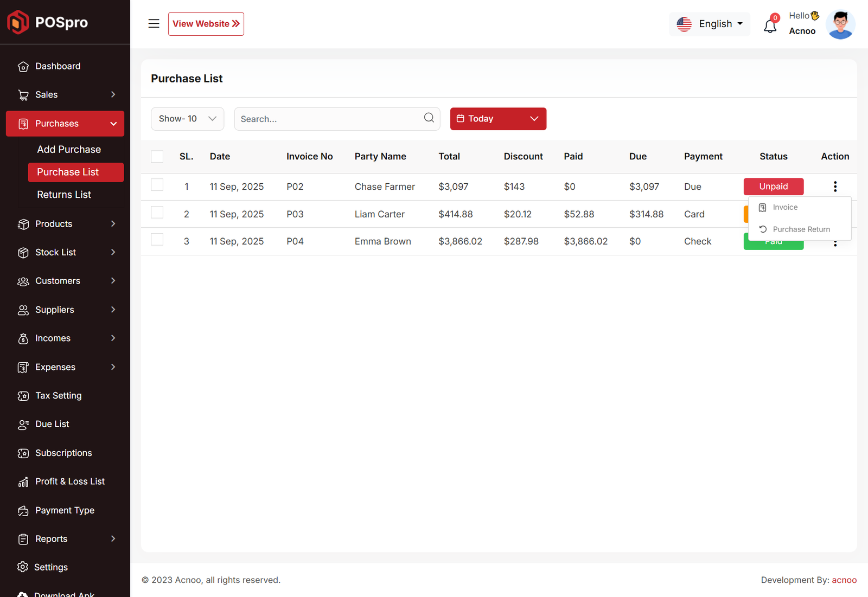Viewport: 868px width, 597px height.
Task: Open action menu for Chase Farmer row
Action: tap(835, 187)
